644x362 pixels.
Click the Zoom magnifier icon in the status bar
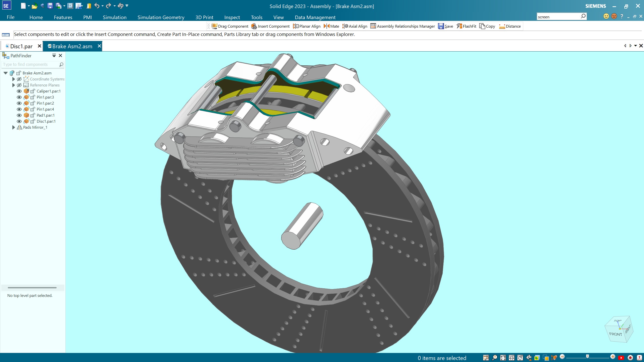click(494, 358)
